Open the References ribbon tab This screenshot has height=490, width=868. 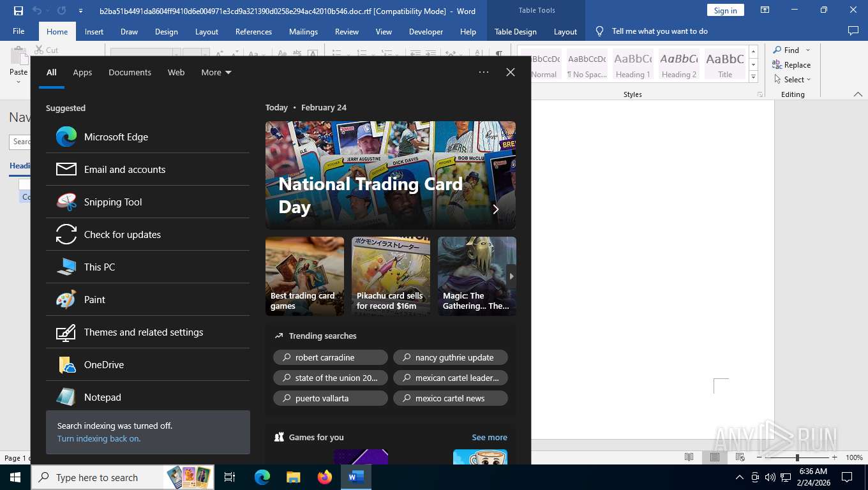click(x=253, y=31)
